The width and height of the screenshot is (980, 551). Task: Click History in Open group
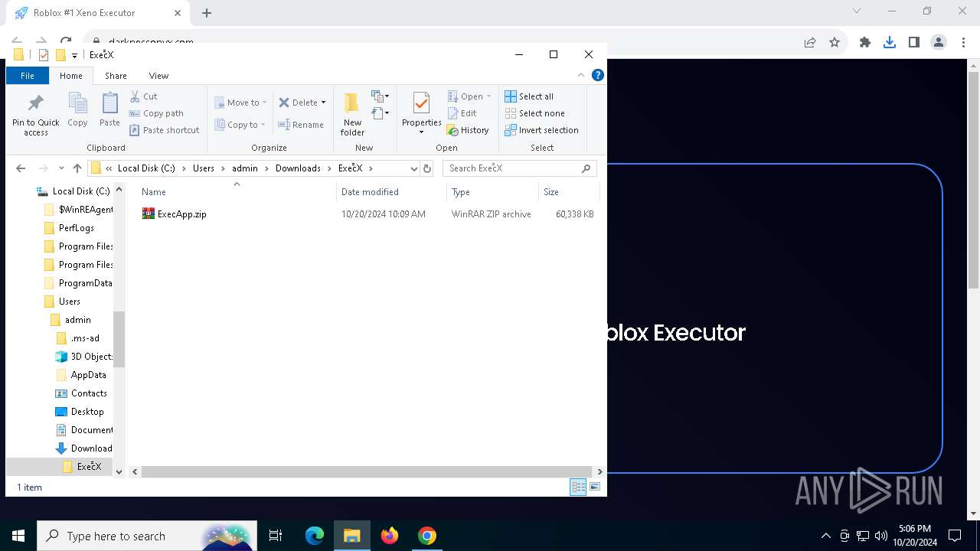click(468, 130)
